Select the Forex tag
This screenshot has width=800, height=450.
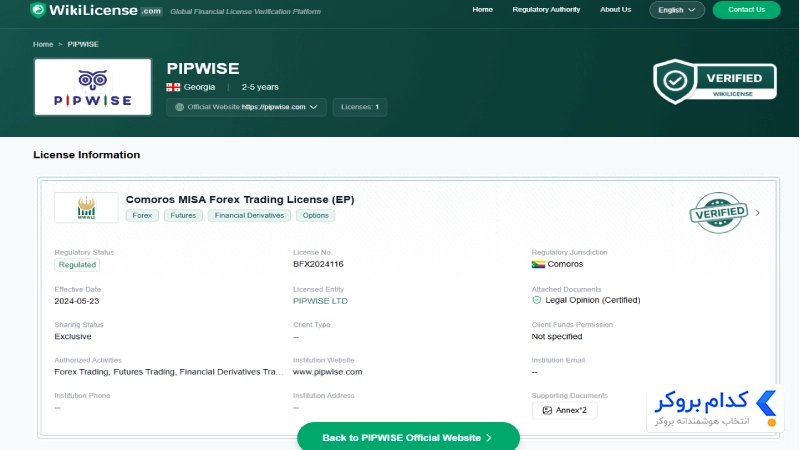[x=142, y=216]
